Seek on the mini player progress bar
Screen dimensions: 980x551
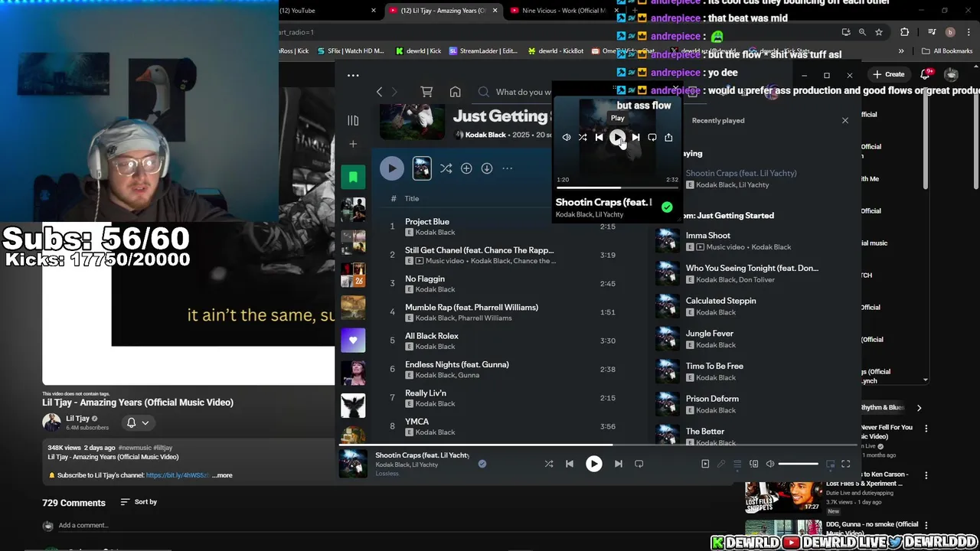pos(617,187)
